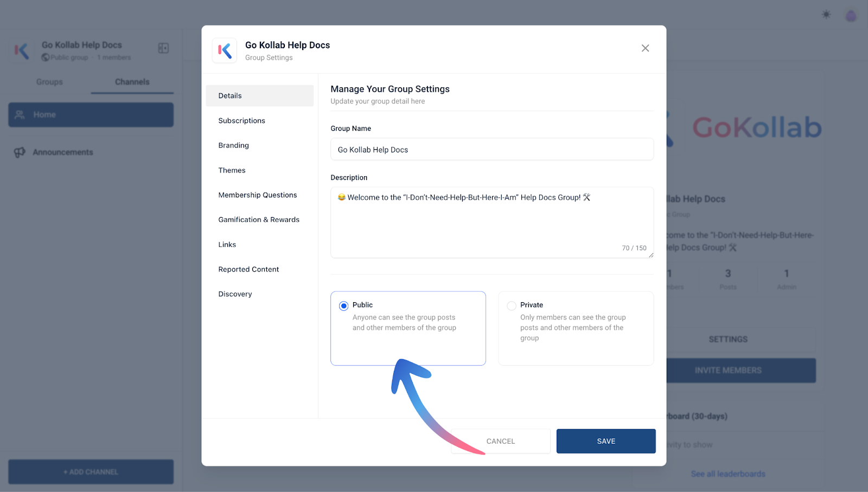This screenshot has width=868, height=492.
Task: Click the 3 Posts stat on background page
Action: click(x=728, y=279)
